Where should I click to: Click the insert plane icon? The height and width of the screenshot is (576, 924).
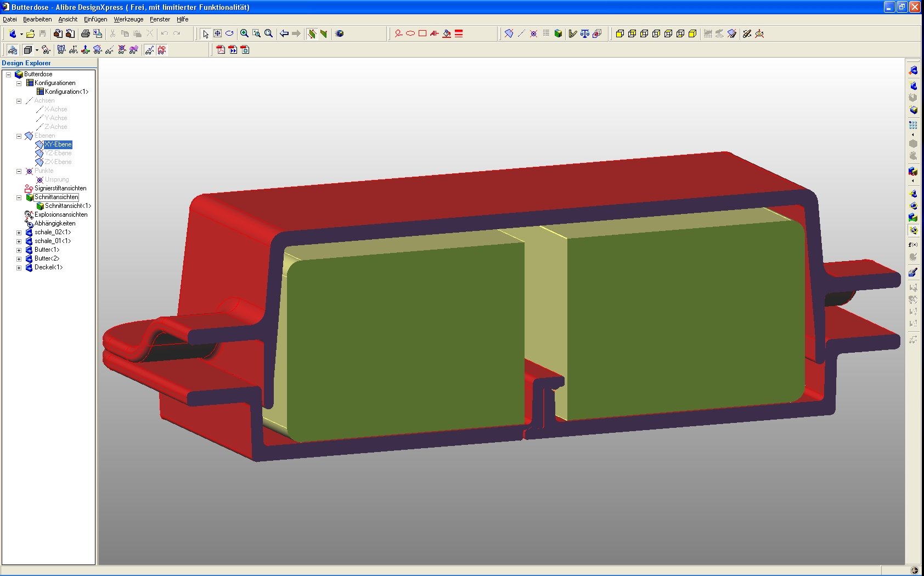click(x=509, y=33)
